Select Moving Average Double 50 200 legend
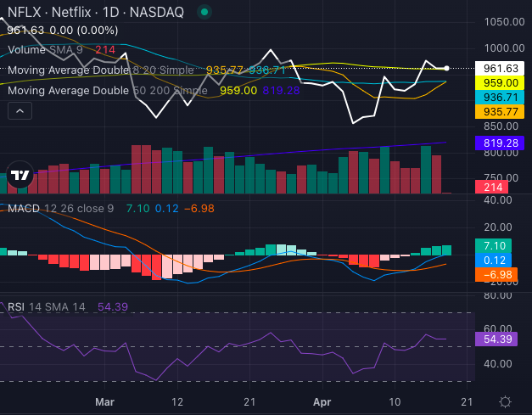Screen dimensions: 532x415 107,90
